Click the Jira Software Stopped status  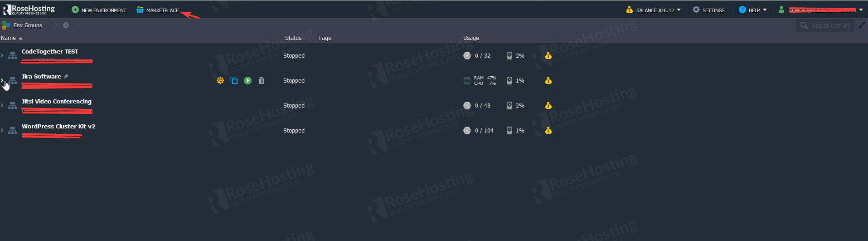294,81
